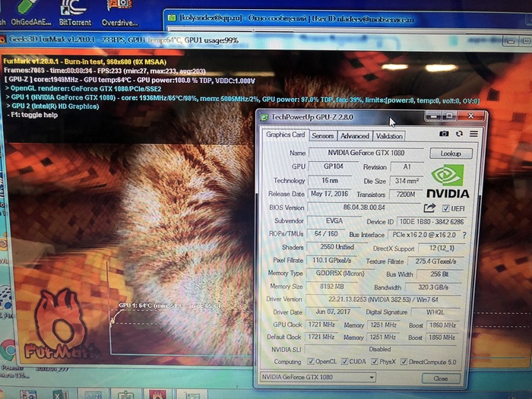
Task: Open the GPU-Z hamburger menu icon
Action: pos(473,134)
